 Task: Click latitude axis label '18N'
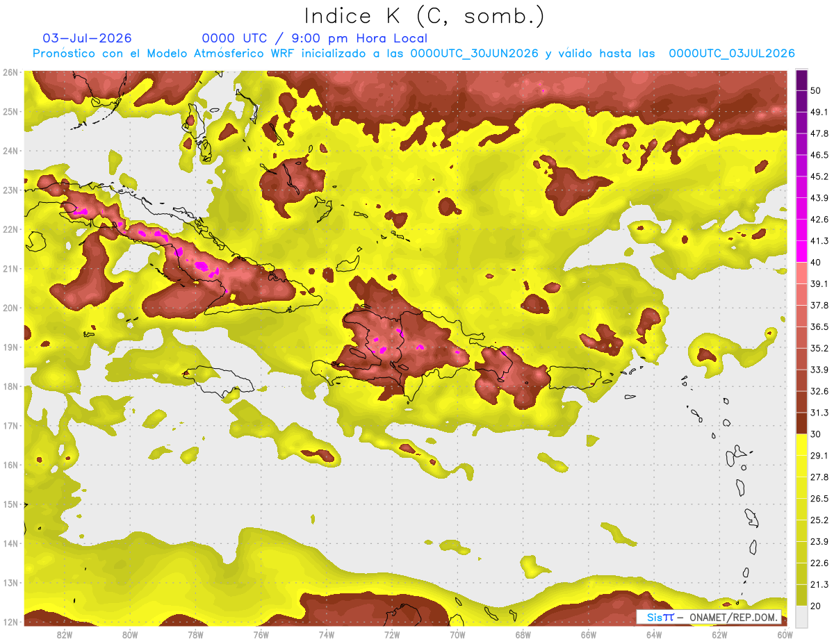10,386
